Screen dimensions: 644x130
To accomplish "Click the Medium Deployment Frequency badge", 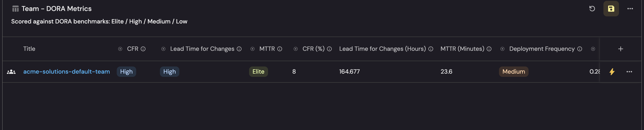I will coord(513,72).
